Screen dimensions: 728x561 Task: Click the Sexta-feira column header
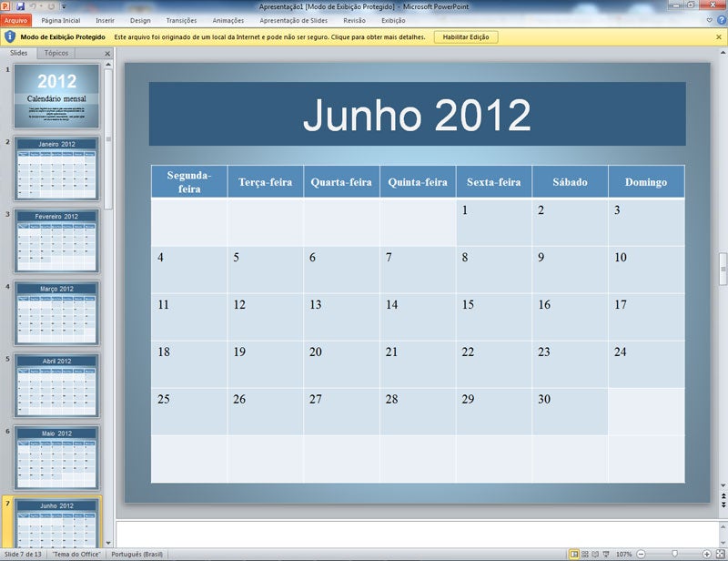pos(493,182)
